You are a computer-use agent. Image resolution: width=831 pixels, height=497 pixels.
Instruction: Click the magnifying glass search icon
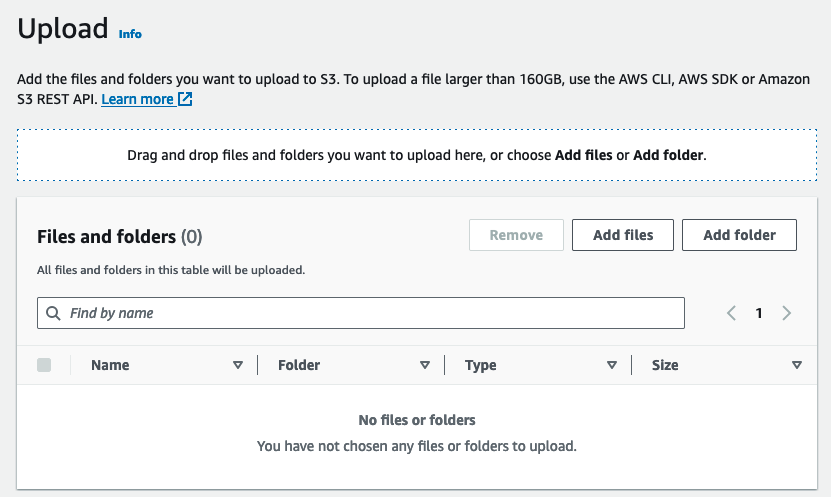pyautogui.click(x=53, y=313)
